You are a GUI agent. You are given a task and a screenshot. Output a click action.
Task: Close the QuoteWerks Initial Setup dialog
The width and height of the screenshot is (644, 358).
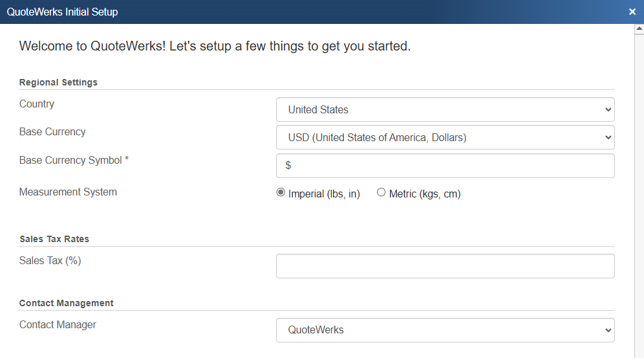tap(632, 12)
